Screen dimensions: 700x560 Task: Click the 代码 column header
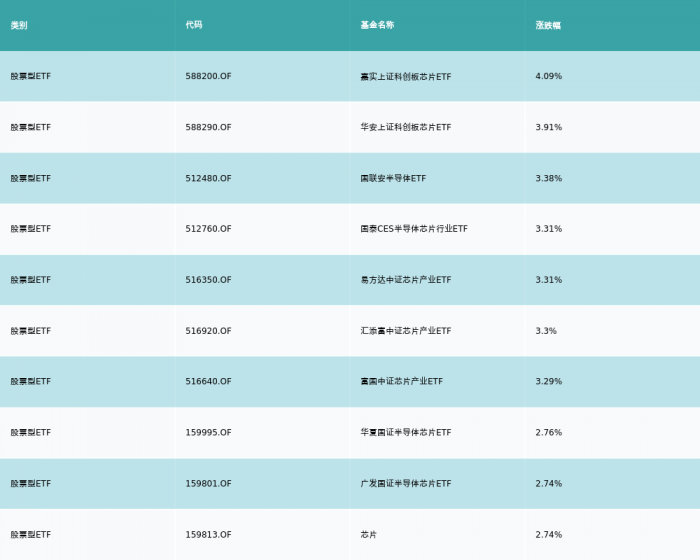[x=194, y=25]
